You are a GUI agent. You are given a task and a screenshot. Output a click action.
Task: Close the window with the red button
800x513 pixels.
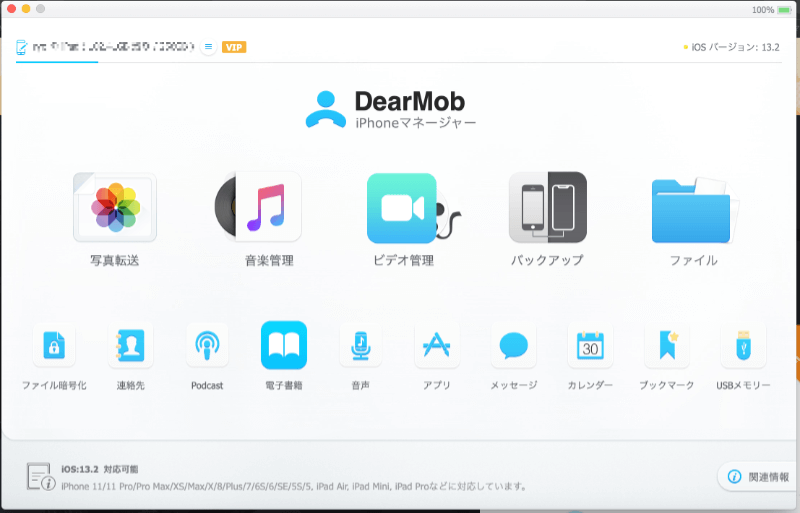pos(11,9)
